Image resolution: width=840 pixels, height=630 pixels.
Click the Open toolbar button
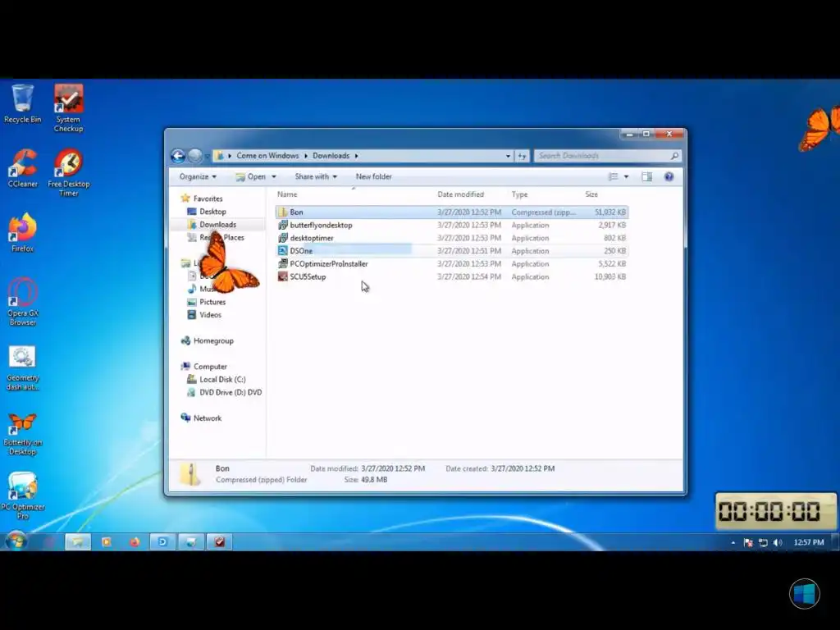[251, 177]
